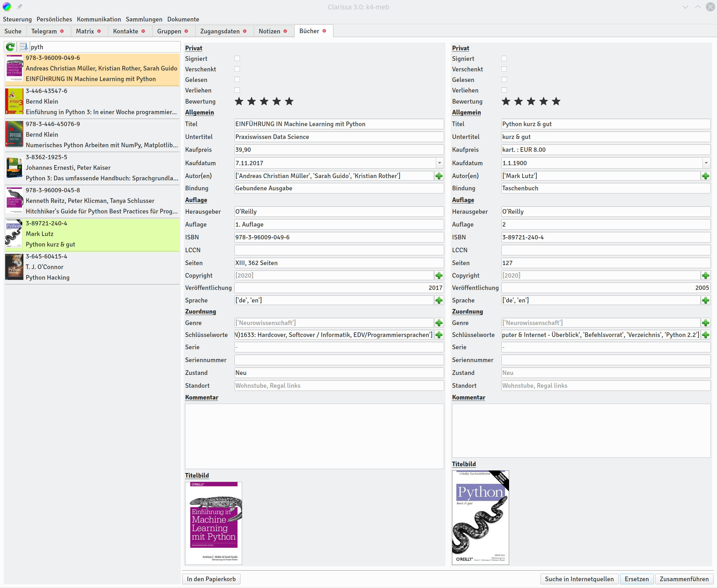Open the Steuerung menu
The height and width of the screenshot is (588, 717).
coord(17,19)
